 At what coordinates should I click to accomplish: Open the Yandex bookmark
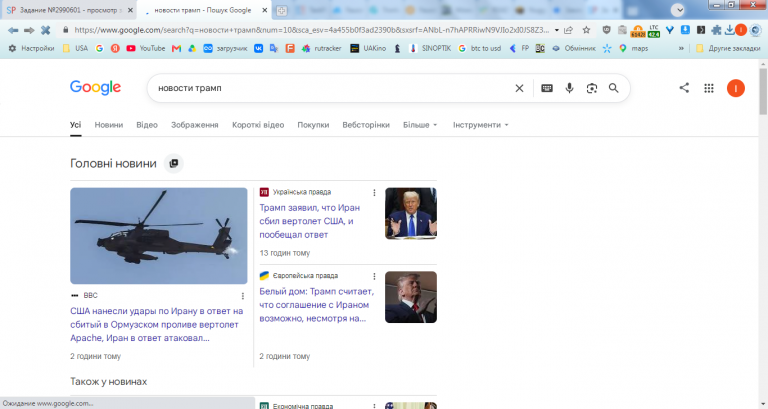[115, 48]
